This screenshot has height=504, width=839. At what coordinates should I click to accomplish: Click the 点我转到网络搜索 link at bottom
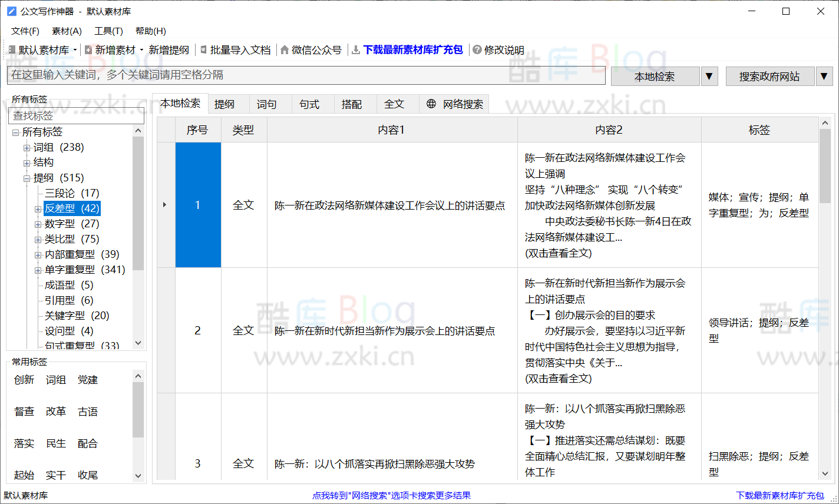(392, 495)
